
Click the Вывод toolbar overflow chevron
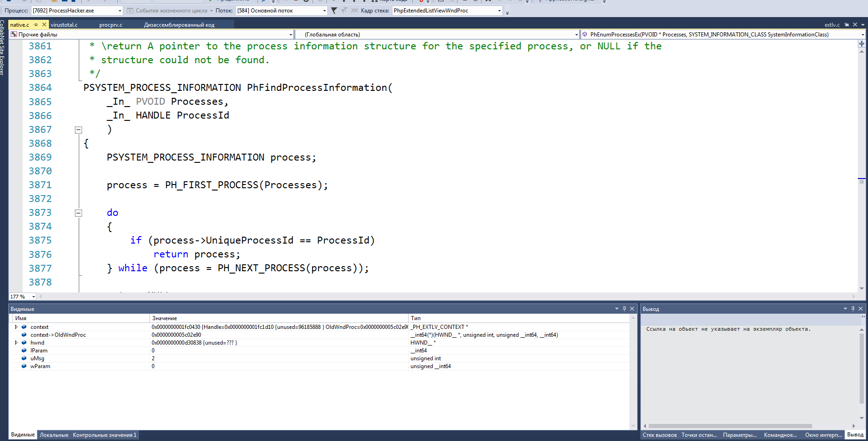863,317
